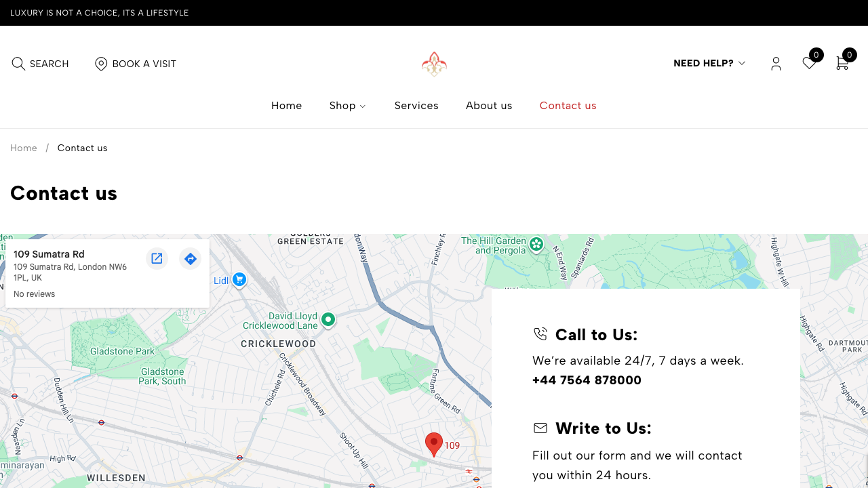Open larger map view icon
The image size is (868, 488).
pos(157,258)
